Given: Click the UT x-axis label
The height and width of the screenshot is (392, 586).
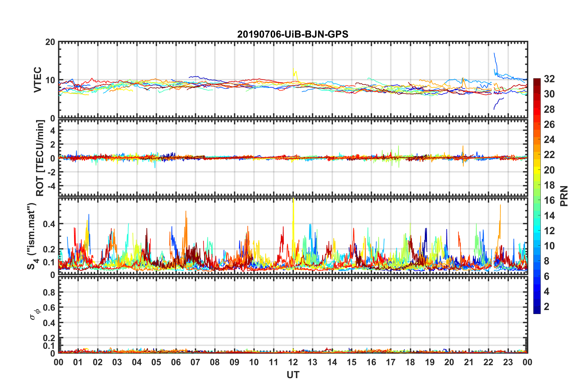Looking at the screenshot, I should point(293,375).
